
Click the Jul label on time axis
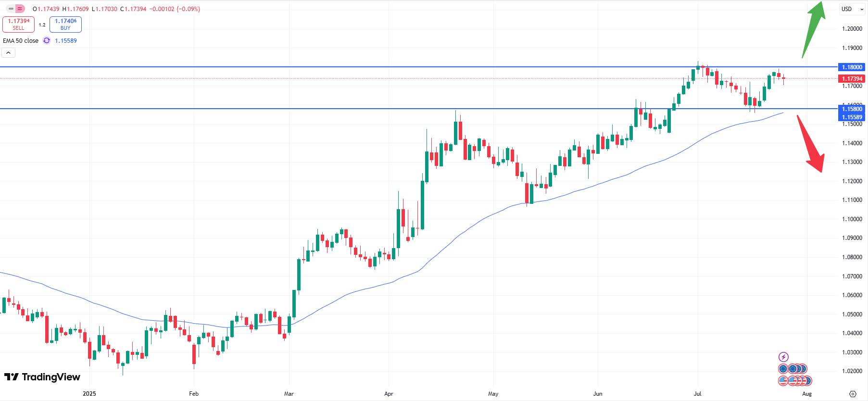pos(697,394)
